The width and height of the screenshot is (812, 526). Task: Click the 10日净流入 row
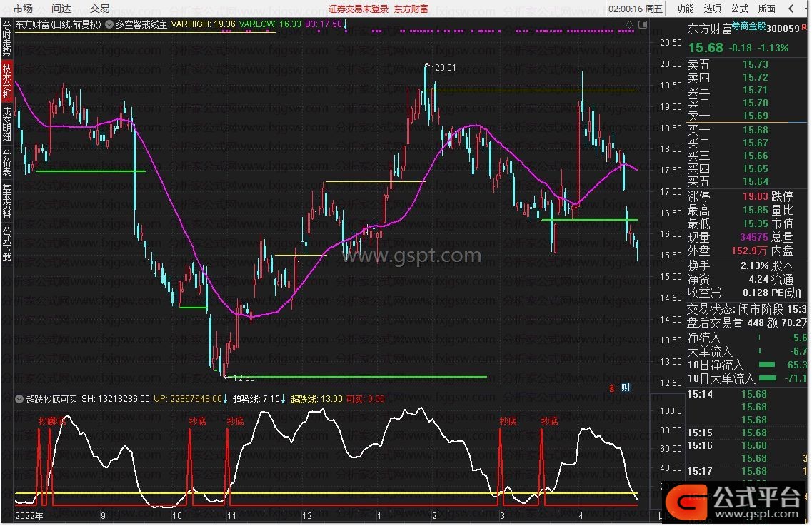pyautogui.click(x=747, y=365)
